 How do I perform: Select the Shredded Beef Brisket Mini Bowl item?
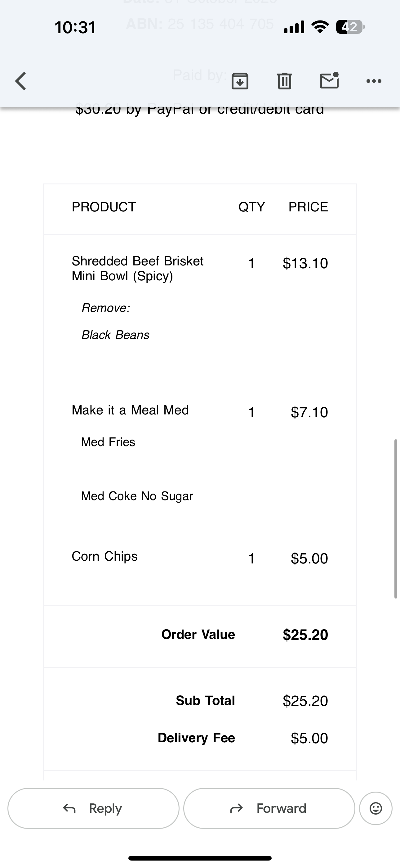pos(137,268)
